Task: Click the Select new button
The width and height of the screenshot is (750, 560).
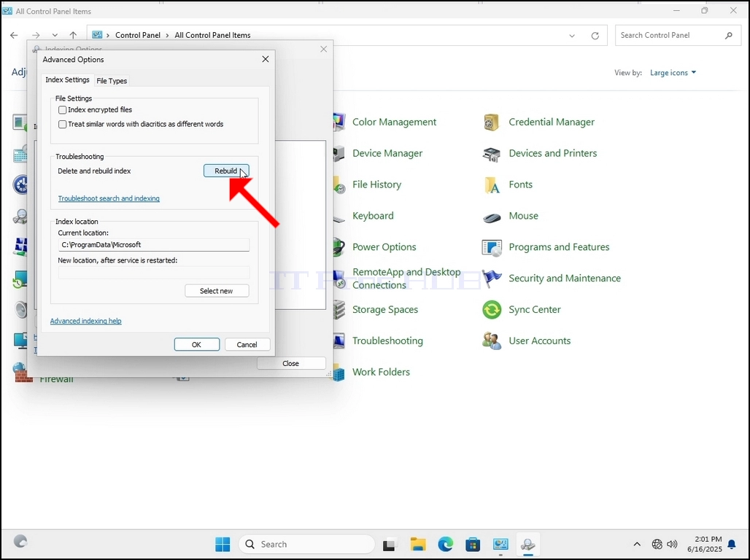Action: (217, 291)
